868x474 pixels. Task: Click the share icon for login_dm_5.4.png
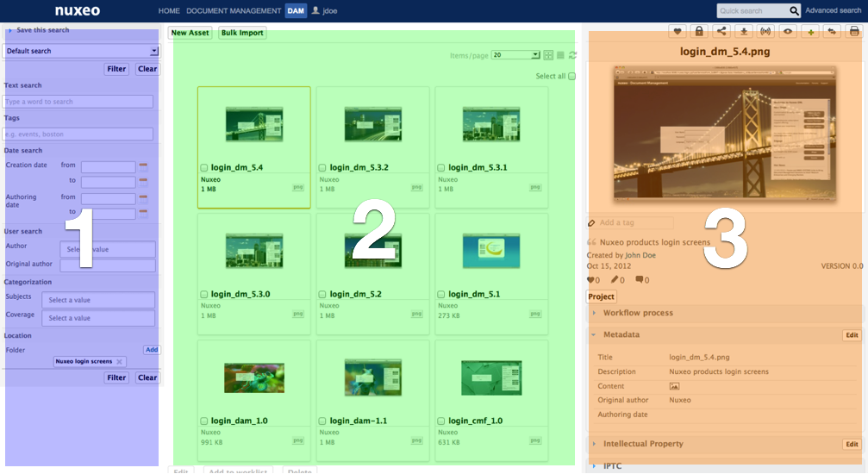pos(721,32)
